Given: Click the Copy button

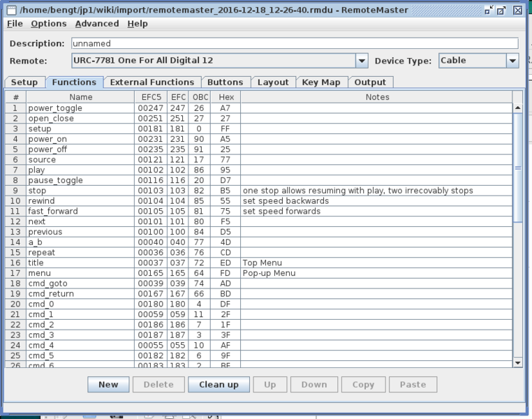Looking at the screenshot, I should [363, 384].
